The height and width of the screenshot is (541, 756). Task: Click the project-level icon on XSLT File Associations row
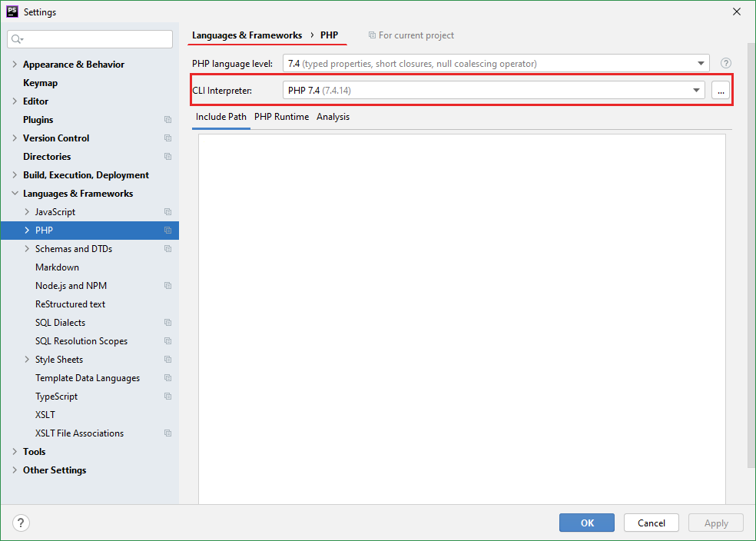pyautogui.click(x=167, y=433)
